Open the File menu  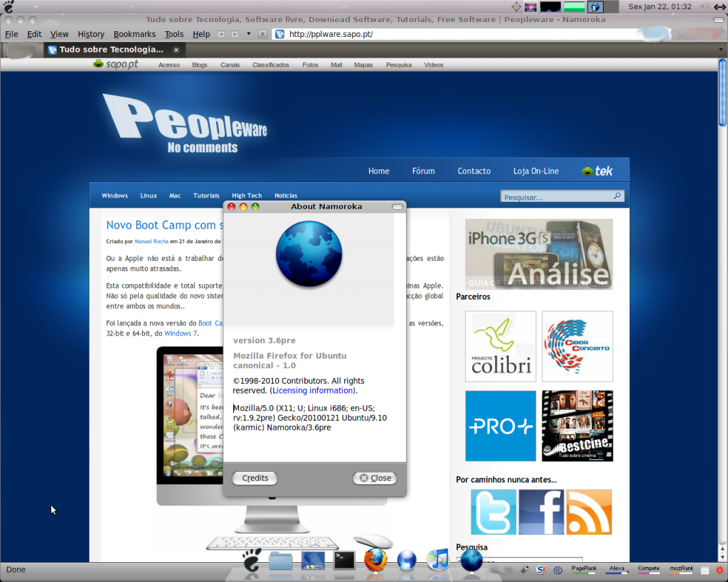11,34
